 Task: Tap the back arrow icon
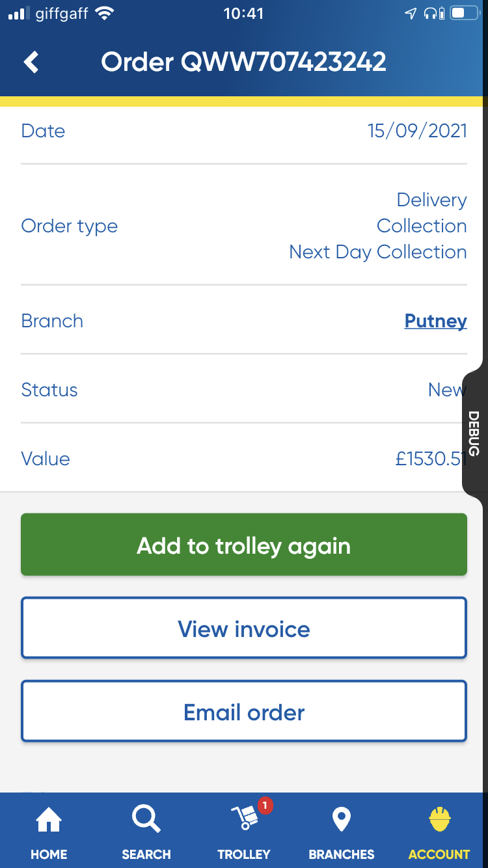click(x=31, y=62)
